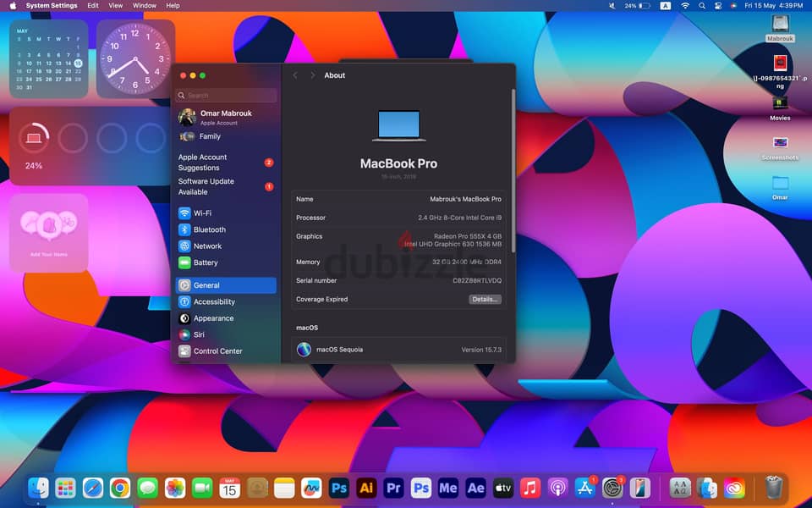This screenshot has height=508, width=812.
Task: Open iPhone Mirroring from the Dock
Action: [640, 488]
